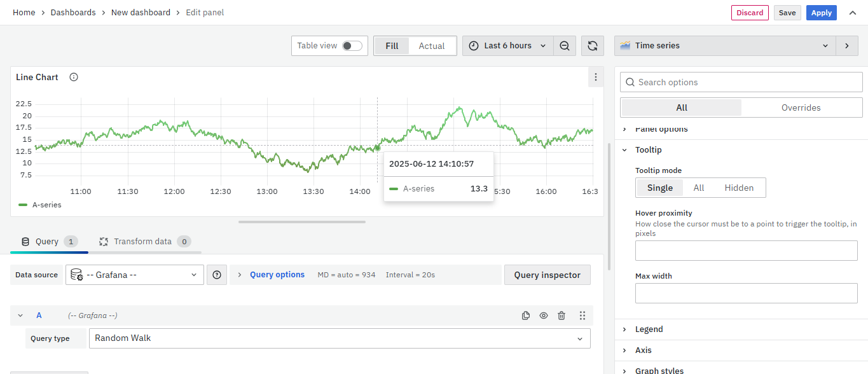Open the Line Chart panel kebab menu

pos(595,77)
